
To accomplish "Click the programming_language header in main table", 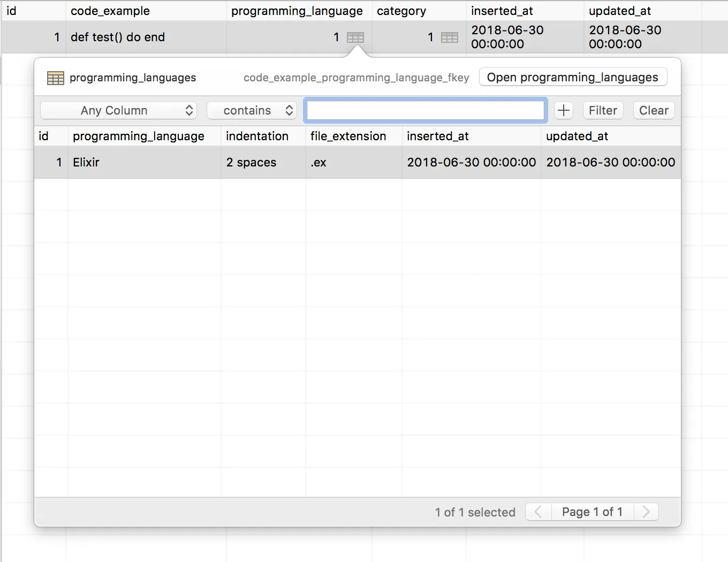I will click(x=299, y=11).
